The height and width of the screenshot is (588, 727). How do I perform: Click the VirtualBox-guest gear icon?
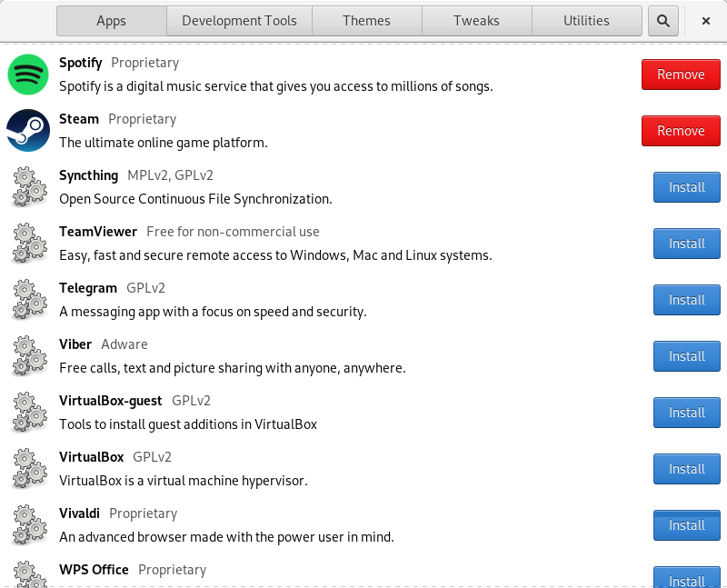29,413
